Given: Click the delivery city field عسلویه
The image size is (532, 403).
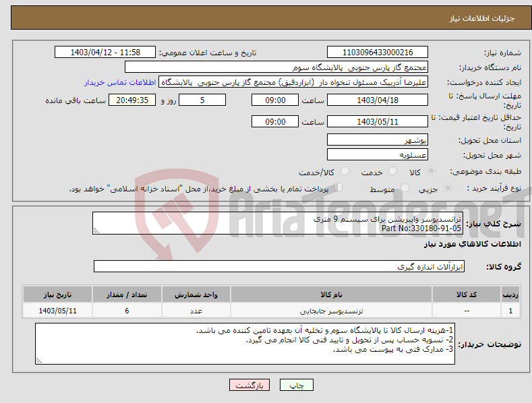Looking at the screenshot, I should [378, 155].
